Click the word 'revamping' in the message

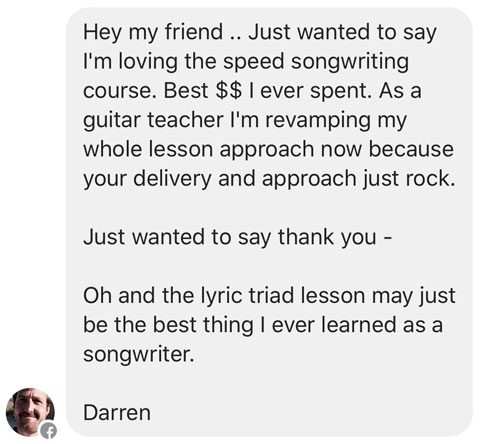click(x=318, y=121)
